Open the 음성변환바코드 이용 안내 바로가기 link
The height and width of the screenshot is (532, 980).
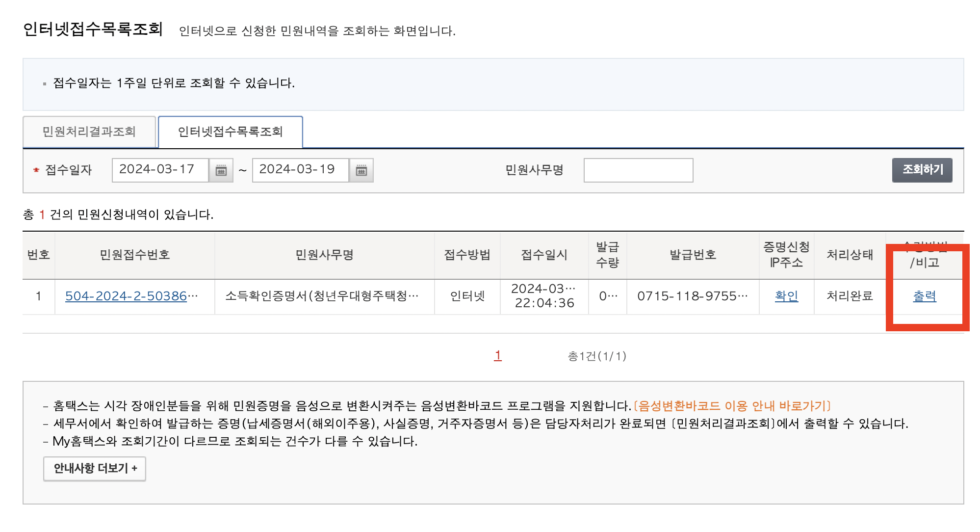click(x=732, y=406)
